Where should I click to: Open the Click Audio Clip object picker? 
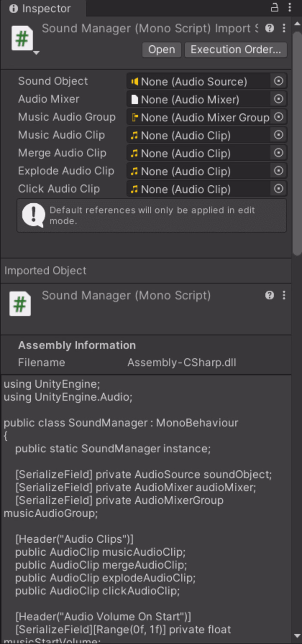point(280,189)
